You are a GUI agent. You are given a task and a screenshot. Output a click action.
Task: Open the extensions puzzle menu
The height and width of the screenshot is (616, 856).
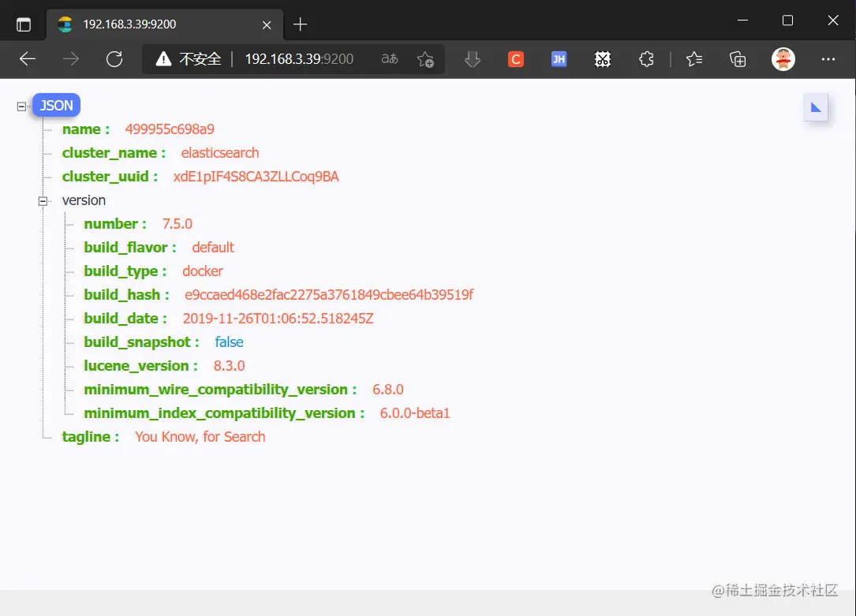pyautogui.click(x=646, y=59)
